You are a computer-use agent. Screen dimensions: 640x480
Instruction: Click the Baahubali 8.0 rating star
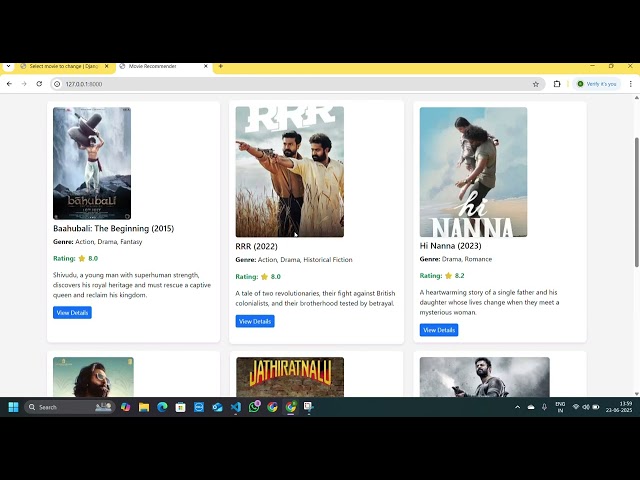pos(82,258)
